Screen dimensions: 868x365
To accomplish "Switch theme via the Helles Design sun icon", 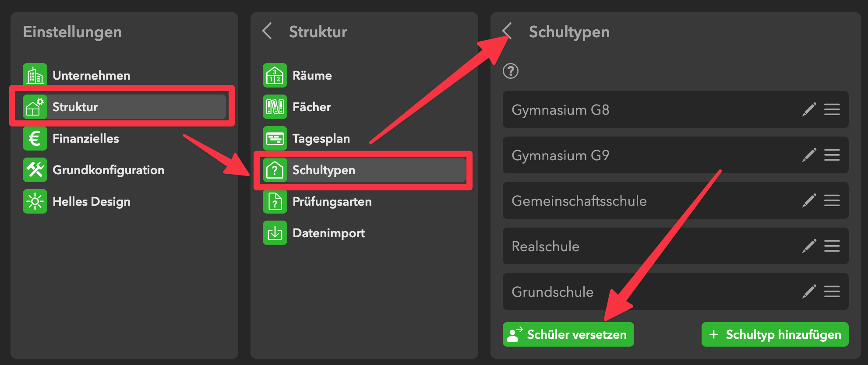I will pyautogui.click(x=35, y=201).
